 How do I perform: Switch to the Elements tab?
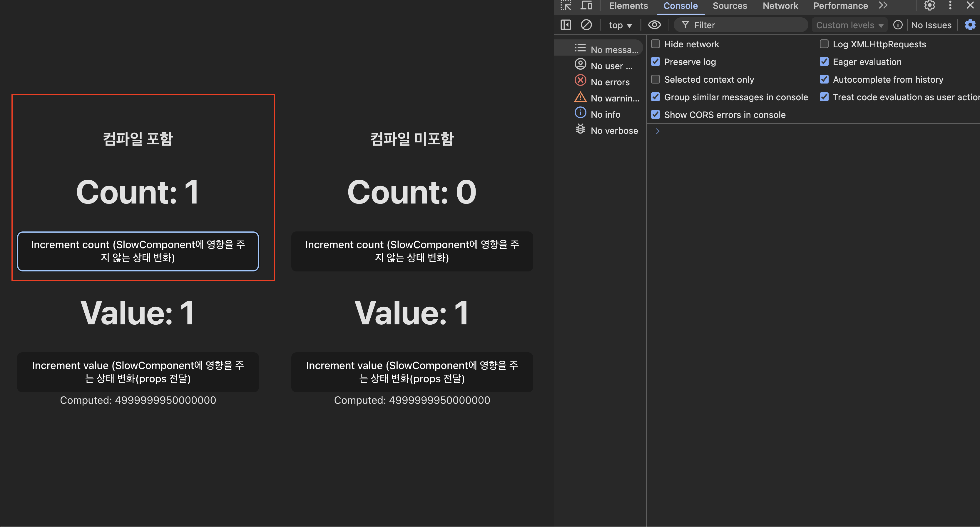coord(628,6)
